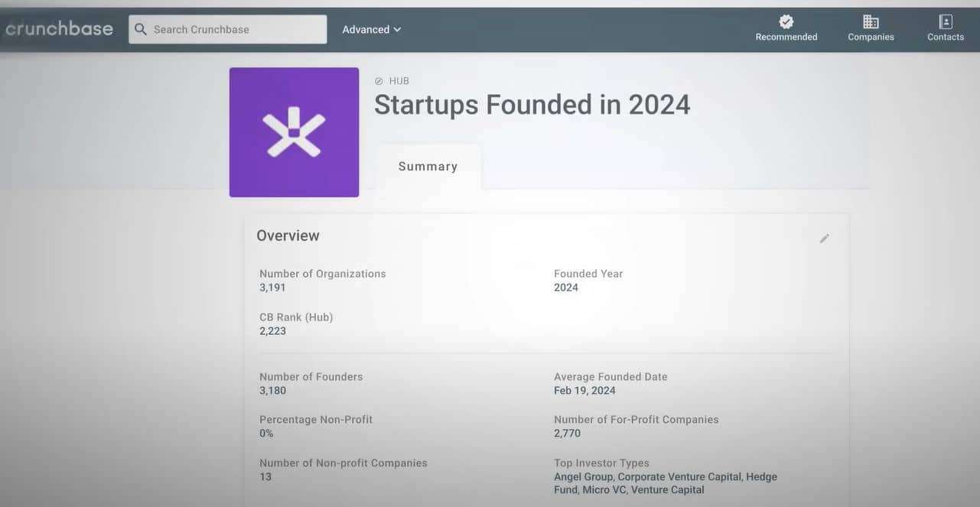Expand the Advanced search dropdown
The image size is (980, 507).
[x=371, y=29]
